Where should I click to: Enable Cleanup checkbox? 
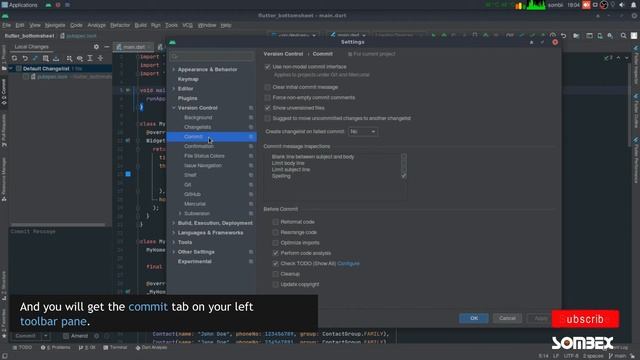(276, 274)
